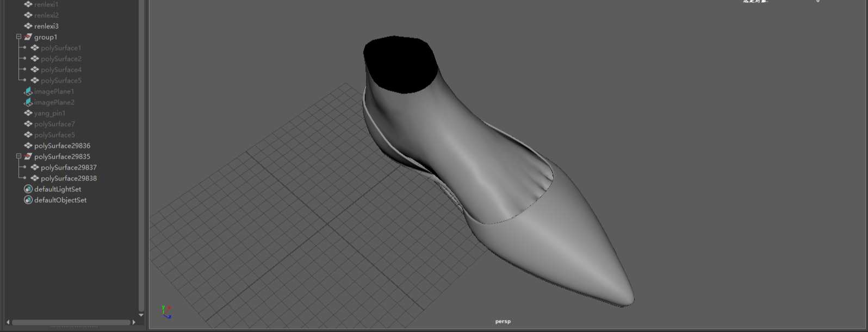Click the group1 transform icon

[x=28, y=37]
